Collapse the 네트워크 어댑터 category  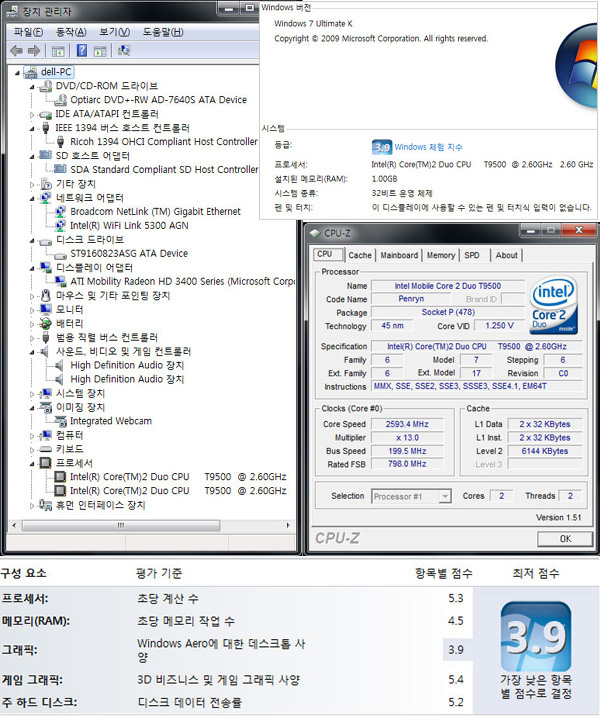[32, 199]
